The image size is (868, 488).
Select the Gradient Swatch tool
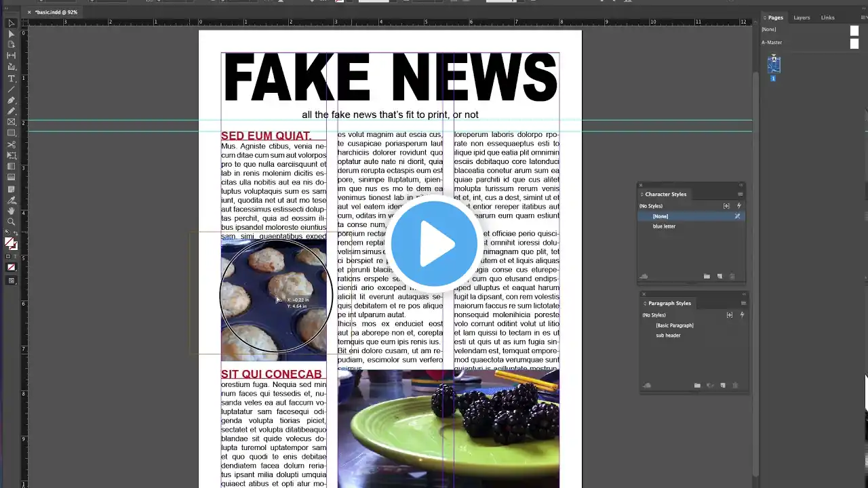(12, 166)
